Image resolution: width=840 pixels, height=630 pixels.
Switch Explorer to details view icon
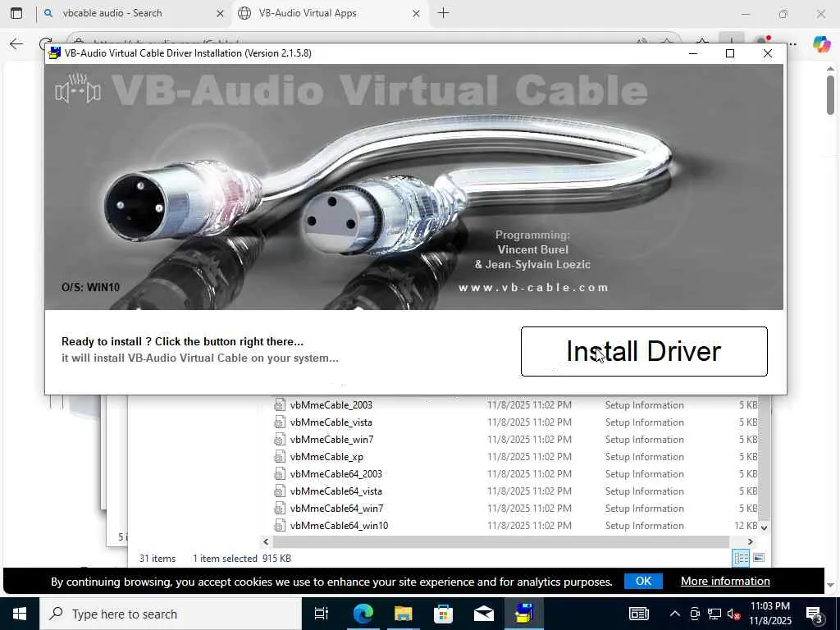coord(742,558)
